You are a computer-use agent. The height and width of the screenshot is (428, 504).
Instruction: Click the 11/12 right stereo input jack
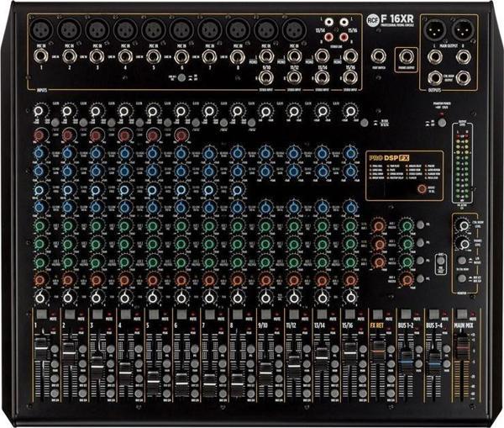294,77
